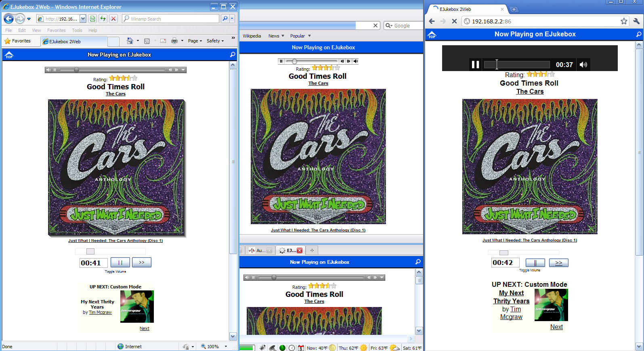Click seek slider knob in upper middle player bar

coord(294,61)
